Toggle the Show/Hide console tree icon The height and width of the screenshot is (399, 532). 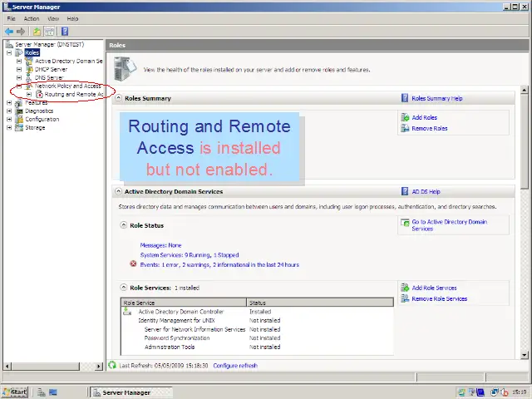point(50,32)
